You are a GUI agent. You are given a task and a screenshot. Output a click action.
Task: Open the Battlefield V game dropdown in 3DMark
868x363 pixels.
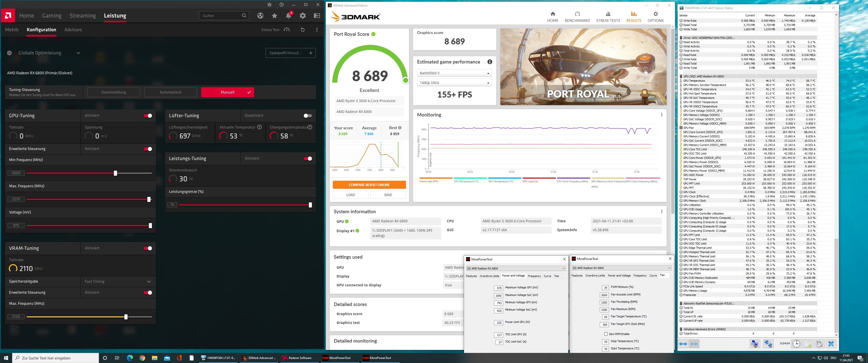coord(454,73)
